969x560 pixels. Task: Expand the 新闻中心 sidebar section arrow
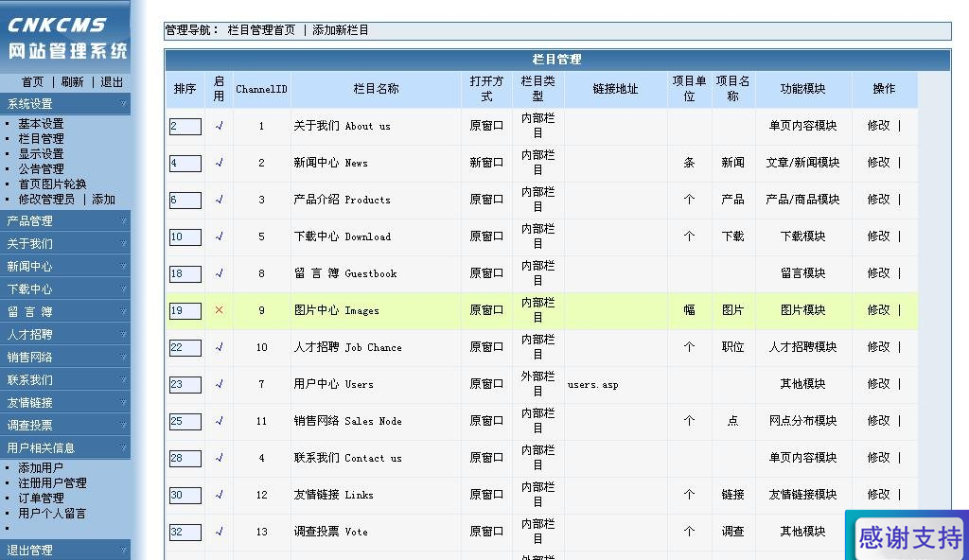(123, 267)
